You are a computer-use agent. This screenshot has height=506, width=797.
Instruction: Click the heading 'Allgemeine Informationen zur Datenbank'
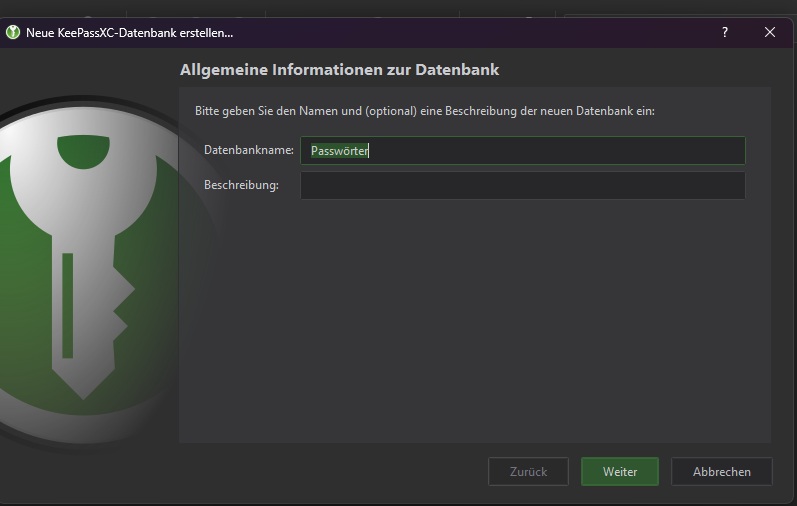(340, 70)
